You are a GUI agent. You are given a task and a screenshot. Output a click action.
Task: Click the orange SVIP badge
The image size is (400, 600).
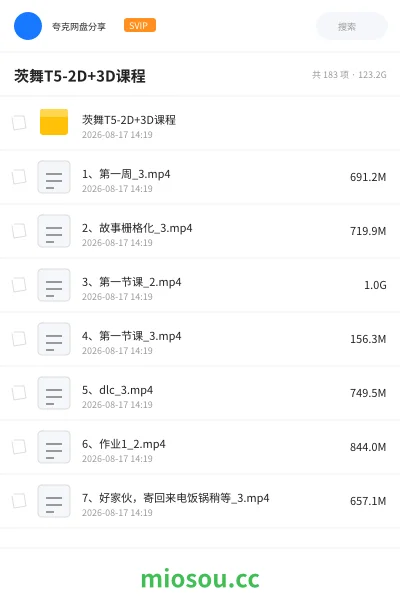140,25
